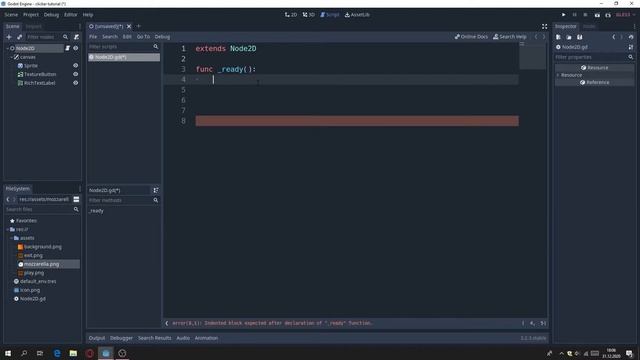Add a new node with plus icon

pos(9,37)
